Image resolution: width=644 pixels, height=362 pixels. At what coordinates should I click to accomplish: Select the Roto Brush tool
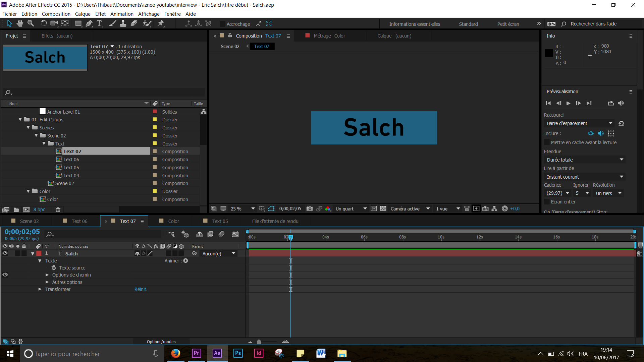(x=147, y=23)
